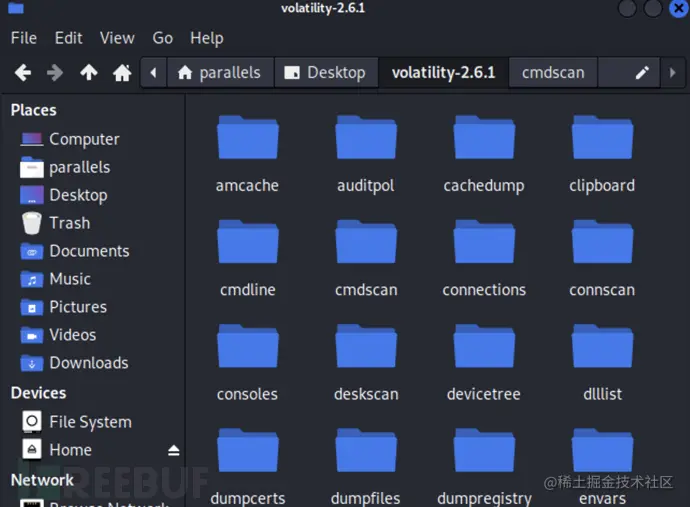The width and height of the screenshot is (690, 507).
Task: Go back with the left arrow toolbar button
Action: 23,72
